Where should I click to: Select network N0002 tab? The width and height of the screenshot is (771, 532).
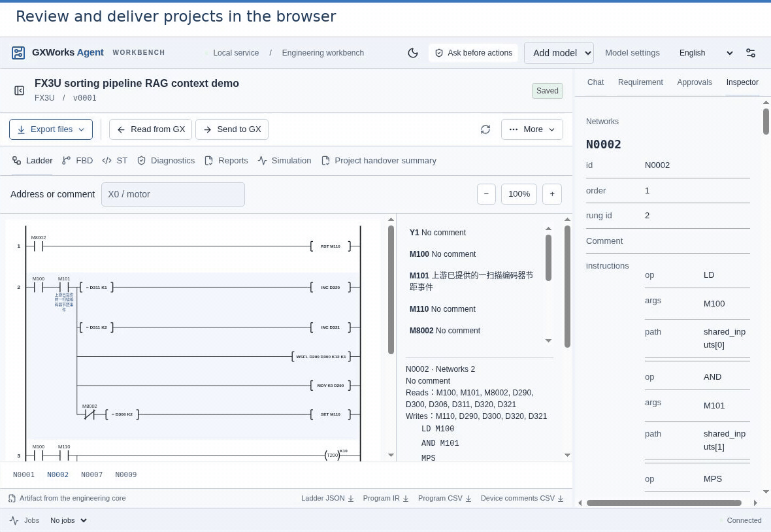click(57, 474)
